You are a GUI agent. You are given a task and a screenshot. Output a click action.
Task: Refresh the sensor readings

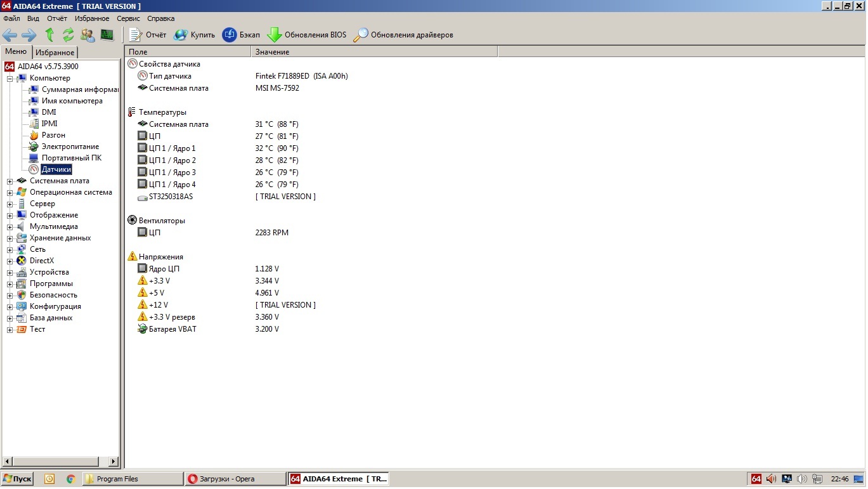pyautogui.click(x=68, y=35)
